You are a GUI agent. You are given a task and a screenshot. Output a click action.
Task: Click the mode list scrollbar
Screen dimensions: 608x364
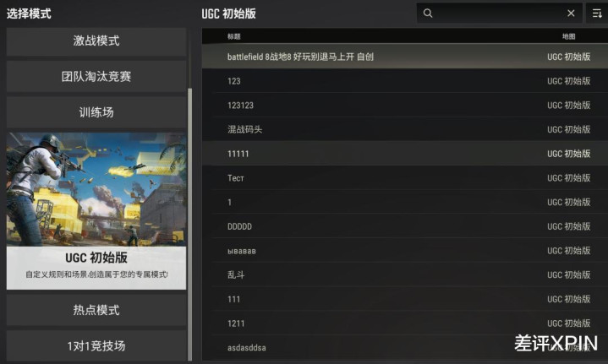(189, 225)
